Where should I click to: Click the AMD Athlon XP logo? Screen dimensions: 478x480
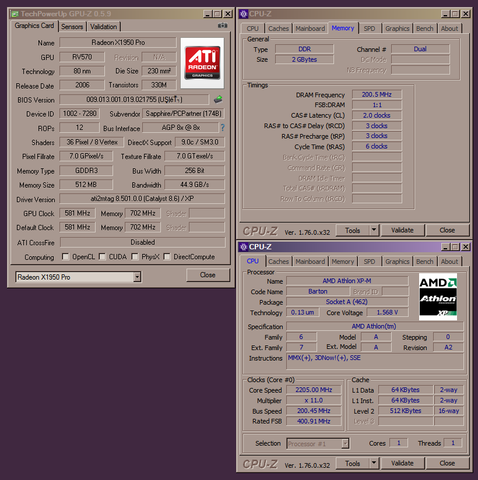(x=438, y=297)
